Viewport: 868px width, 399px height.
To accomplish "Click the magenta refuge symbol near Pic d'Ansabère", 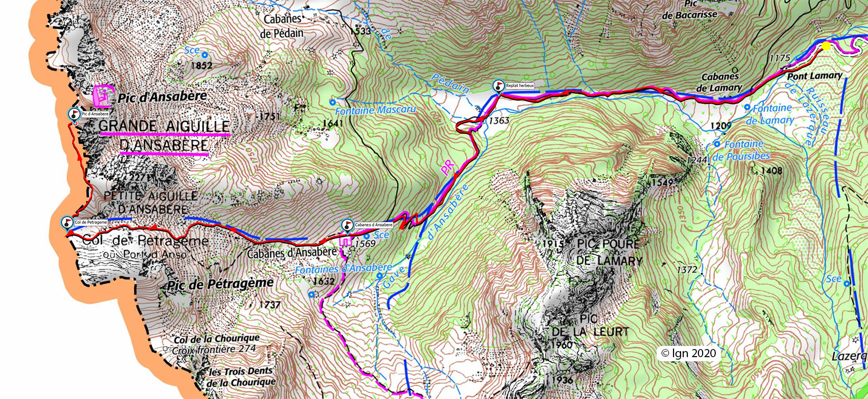I will click(x=104, y=94).
